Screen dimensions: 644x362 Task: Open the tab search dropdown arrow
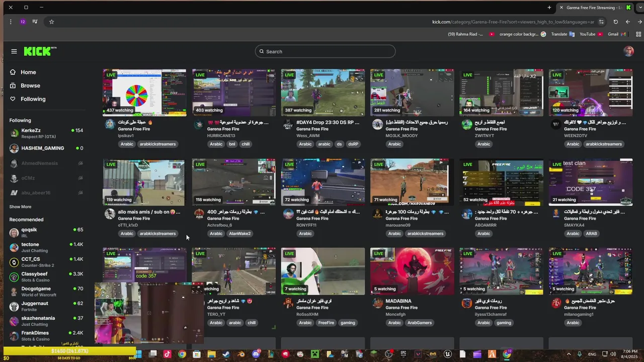[x=639, y=8]
